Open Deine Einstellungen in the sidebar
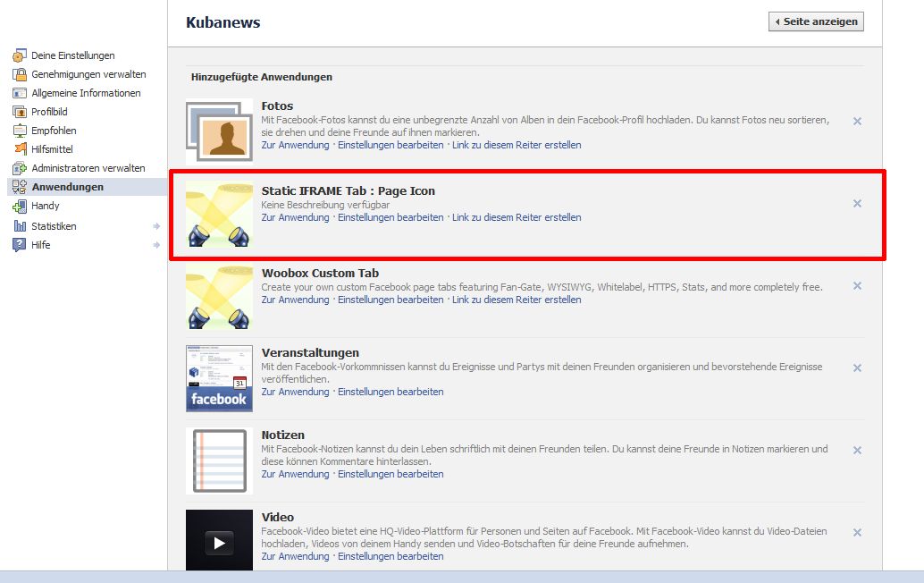Viewport: 924px width, 583px height. coord(73,55)
